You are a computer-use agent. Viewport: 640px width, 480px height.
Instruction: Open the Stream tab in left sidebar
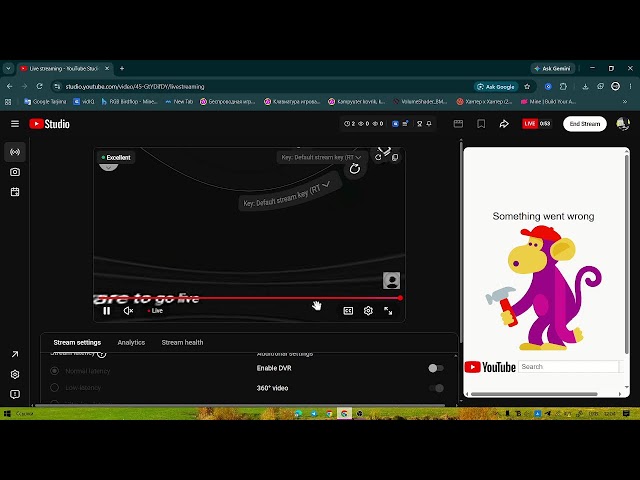point(15,152)
